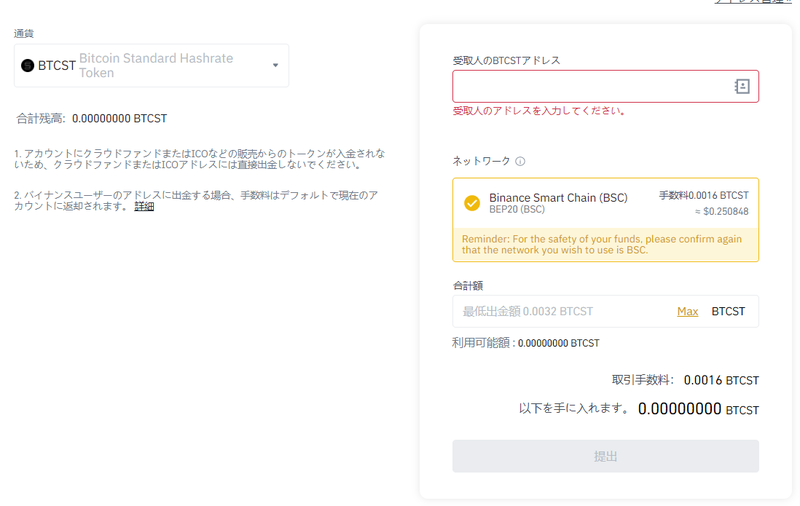
Task: Choose the Binance Smart Chain (BSC) network label
Action: pos(558,197)
